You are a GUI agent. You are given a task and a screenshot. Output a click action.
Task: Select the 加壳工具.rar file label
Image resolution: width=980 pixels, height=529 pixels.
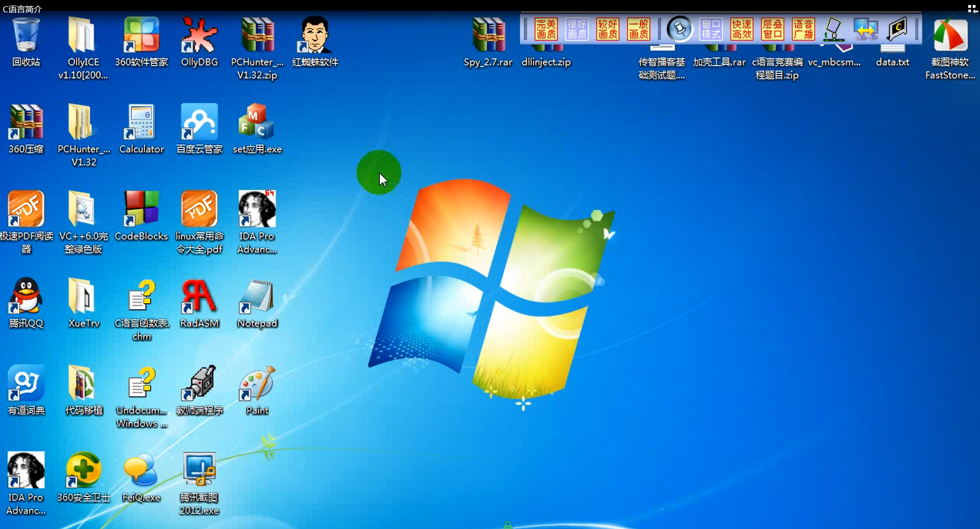point(719,62)
